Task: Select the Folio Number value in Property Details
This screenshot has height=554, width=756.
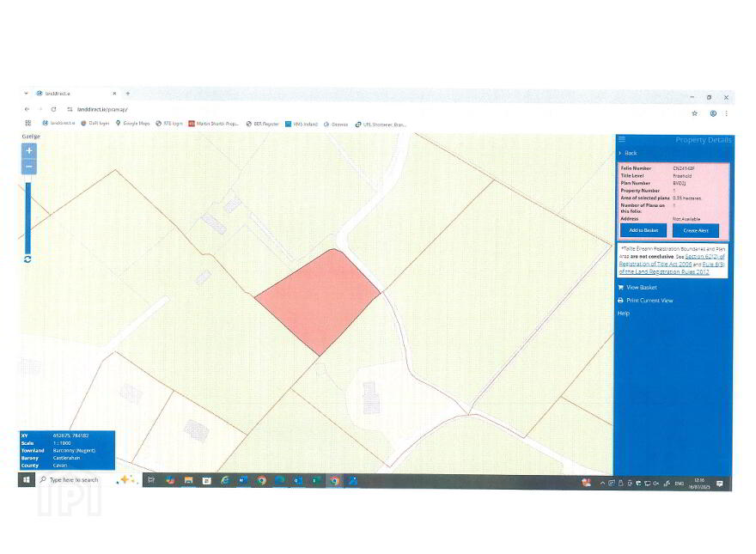Action: pos(684,168)
